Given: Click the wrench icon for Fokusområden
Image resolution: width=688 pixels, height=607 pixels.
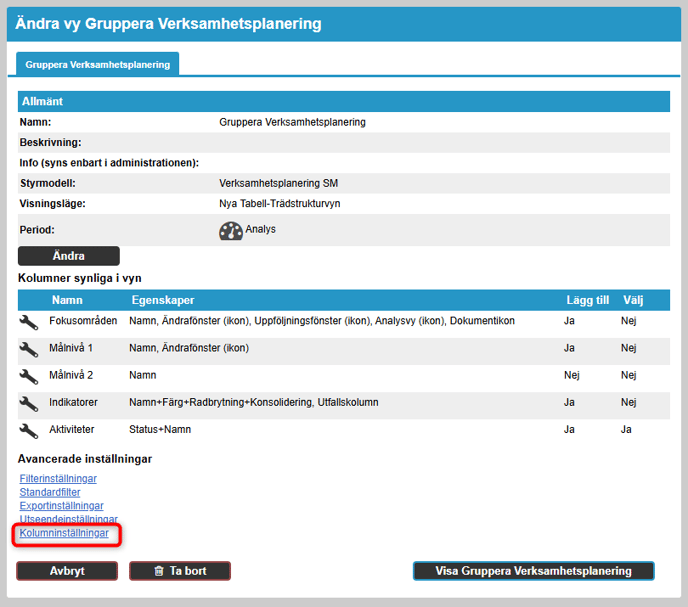Looking at the screenshot, I should pyautogui.click(x=29, y=322).
